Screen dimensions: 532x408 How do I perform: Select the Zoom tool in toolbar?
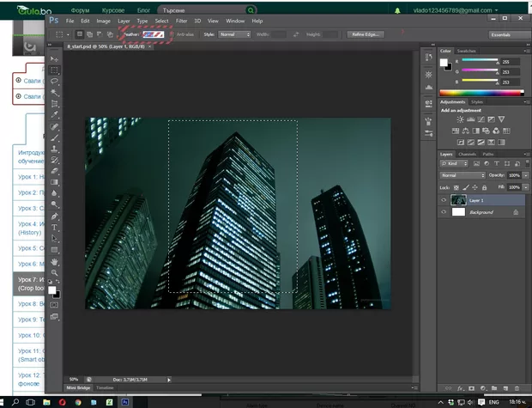point(55,272)
